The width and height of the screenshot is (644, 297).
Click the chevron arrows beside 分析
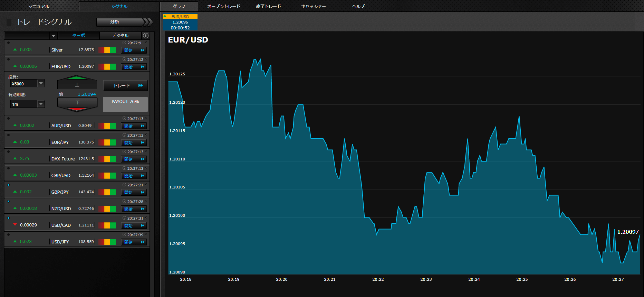point(148,22)
